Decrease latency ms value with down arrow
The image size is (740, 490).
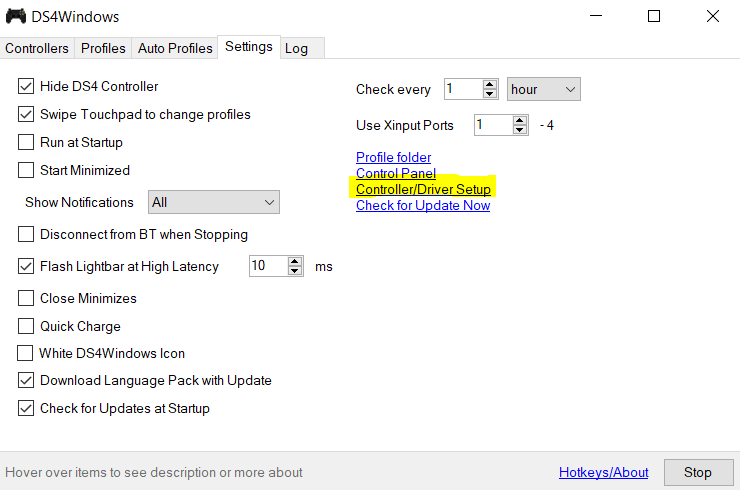(295, 271)
